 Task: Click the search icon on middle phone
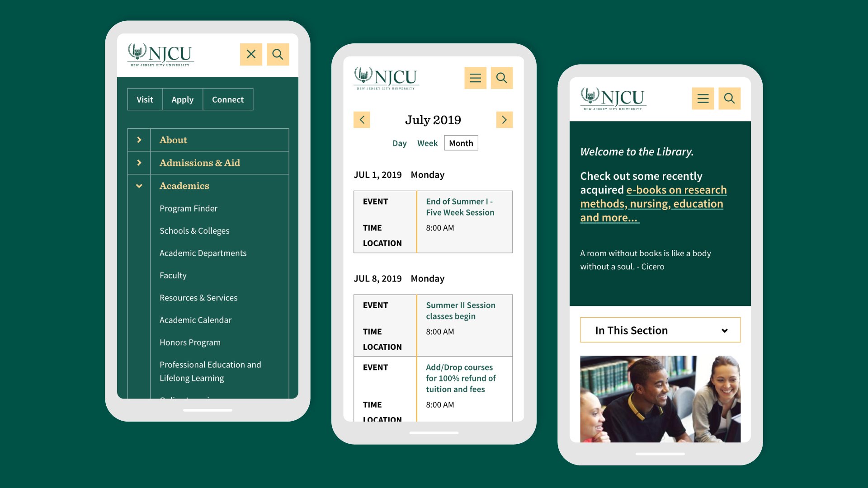[x=503, y=77]
